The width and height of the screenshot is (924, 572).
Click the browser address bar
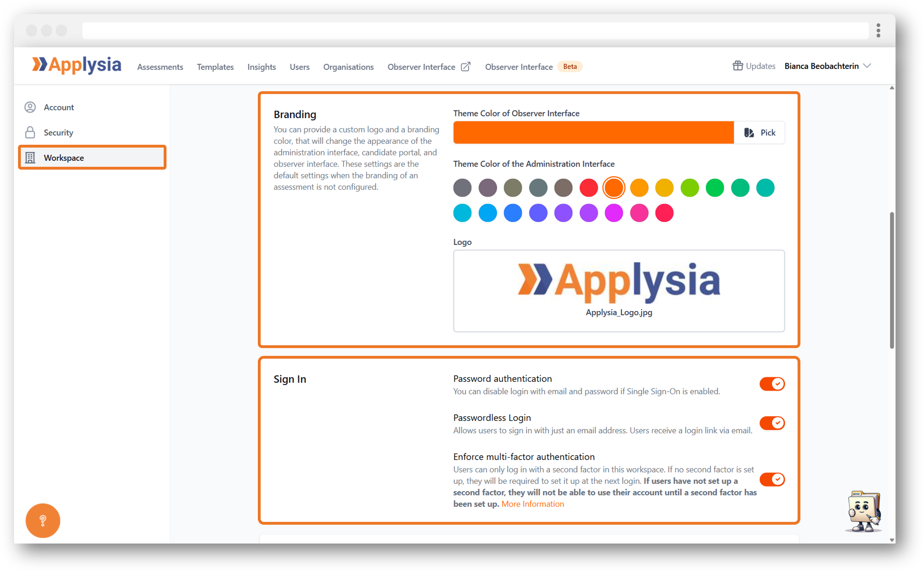(475, 31)
